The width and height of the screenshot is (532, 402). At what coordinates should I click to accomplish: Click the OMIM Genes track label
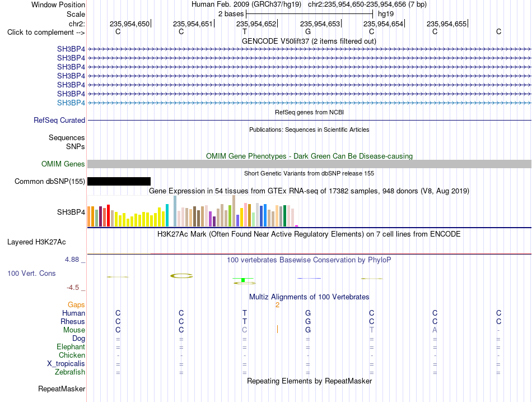coord(63,164)
